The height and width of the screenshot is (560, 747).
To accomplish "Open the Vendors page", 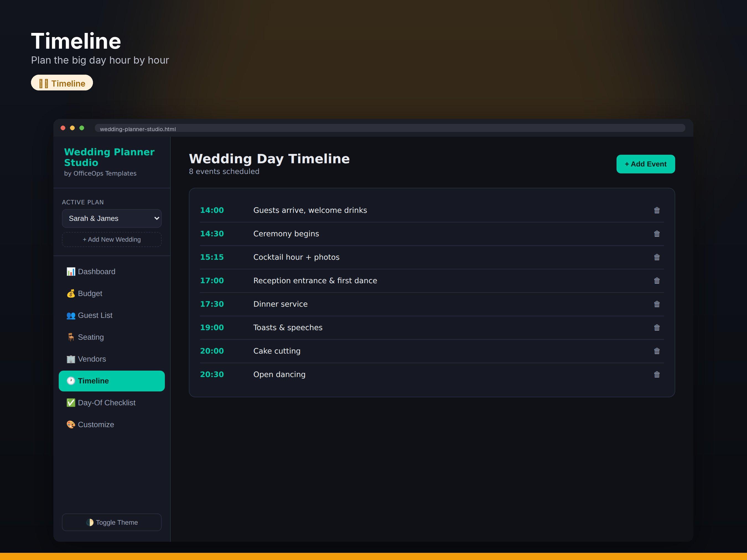I will coord(112,359).
